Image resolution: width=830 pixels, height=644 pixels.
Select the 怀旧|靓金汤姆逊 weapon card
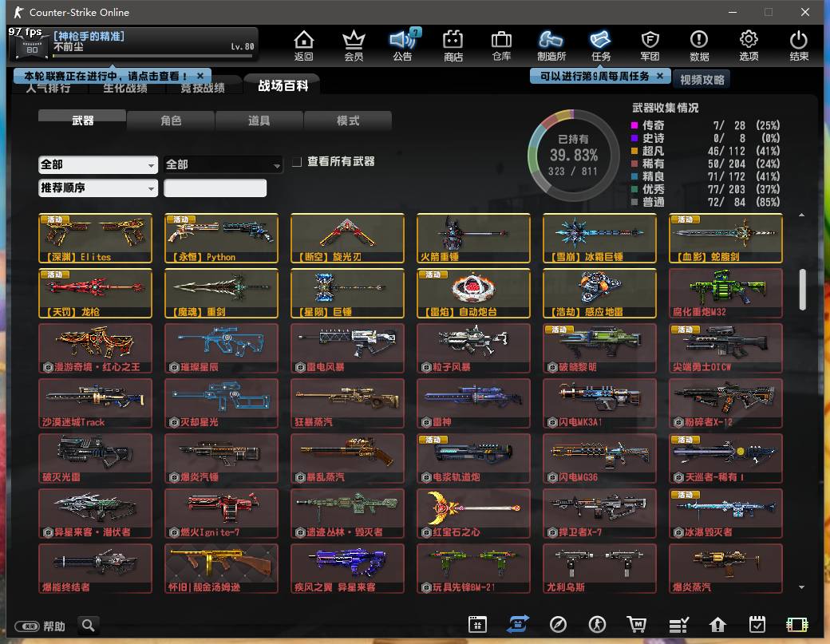(x=221, y=568)
